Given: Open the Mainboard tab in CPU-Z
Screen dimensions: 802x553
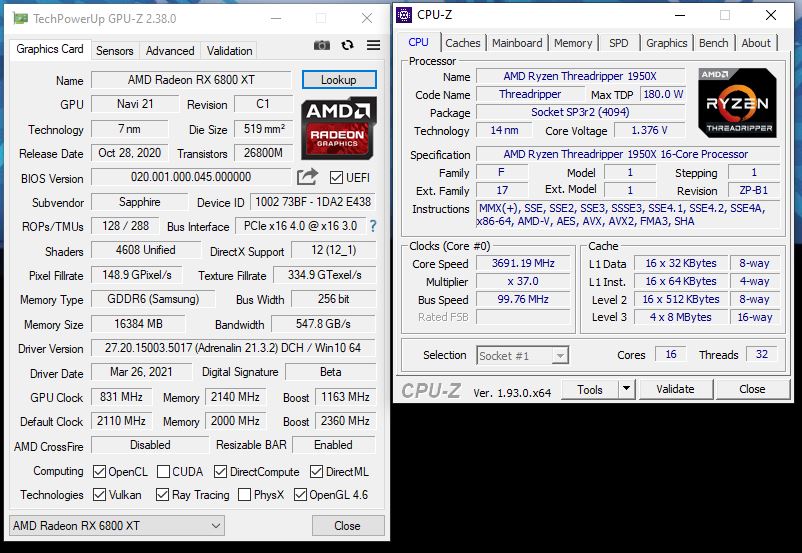Looking at the screenshot, I should coord(517,43).
